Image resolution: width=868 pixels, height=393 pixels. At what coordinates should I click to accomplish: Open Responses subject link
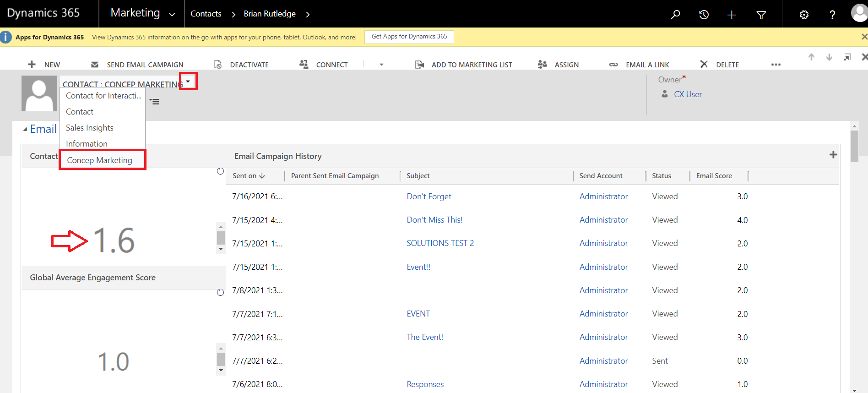[x=425, y=384]
